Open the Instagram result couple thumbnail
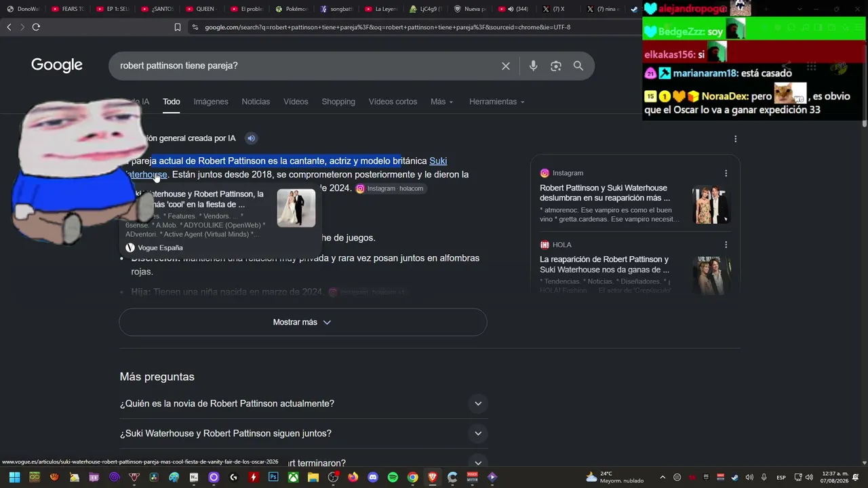The height and width of the screenshot is (488, 868). pyautogui.click(x=711, y=205)
